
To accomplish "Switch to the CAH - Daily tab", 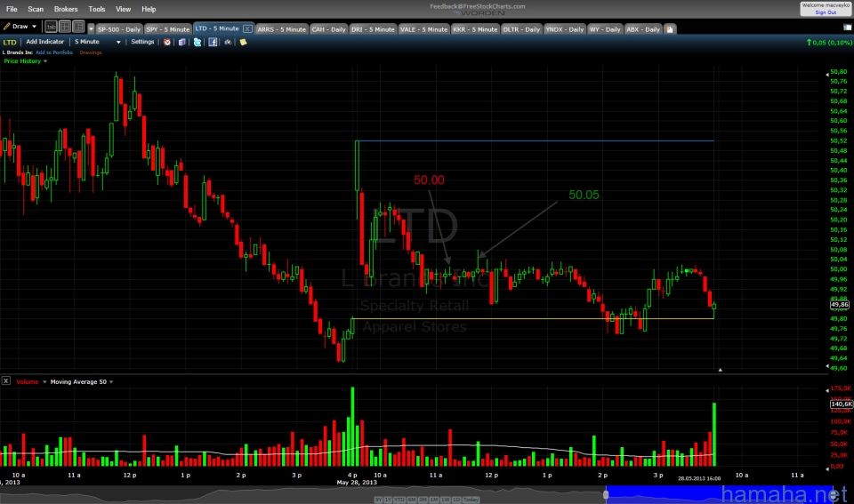I will coord(328,29).
